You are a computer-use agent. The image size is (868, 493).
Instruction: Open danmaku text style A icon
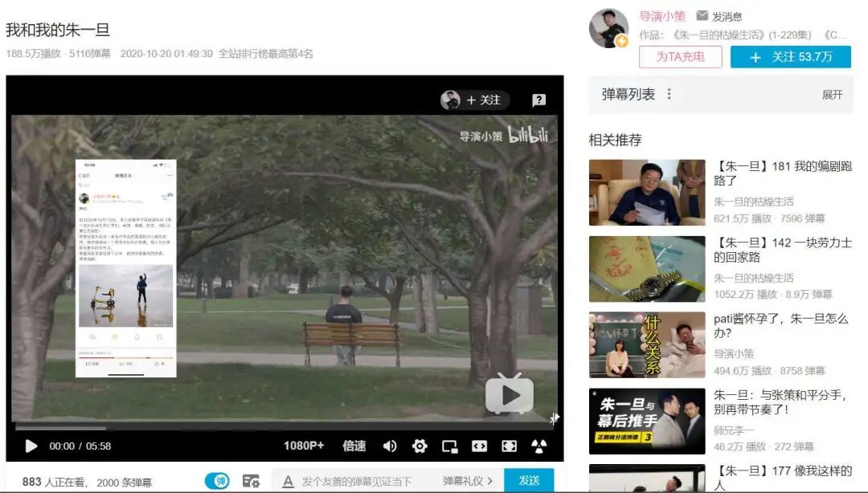click(288, 482)
